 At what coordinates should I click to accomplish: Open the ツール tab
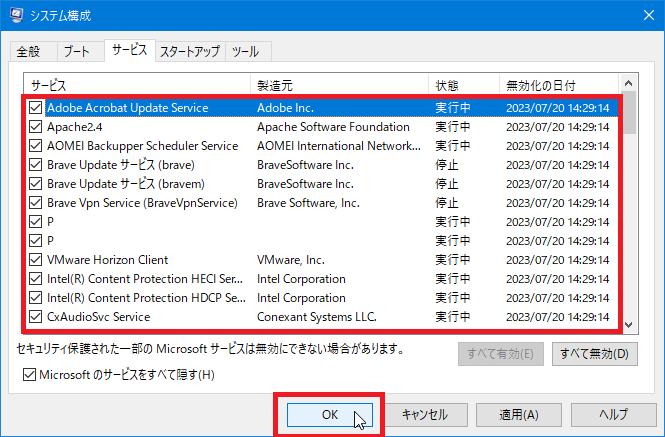(247, 51)
